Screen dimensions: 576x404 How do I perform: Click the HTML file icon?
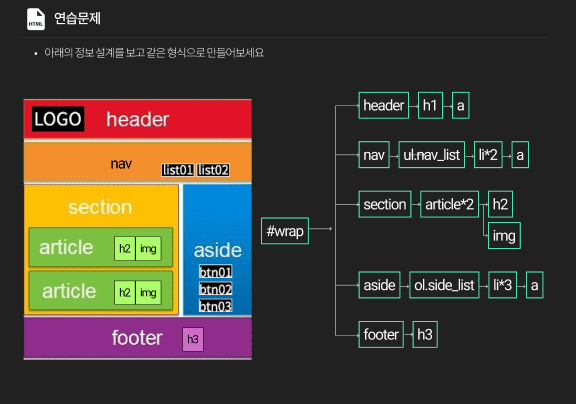click(x=36, y=19)
